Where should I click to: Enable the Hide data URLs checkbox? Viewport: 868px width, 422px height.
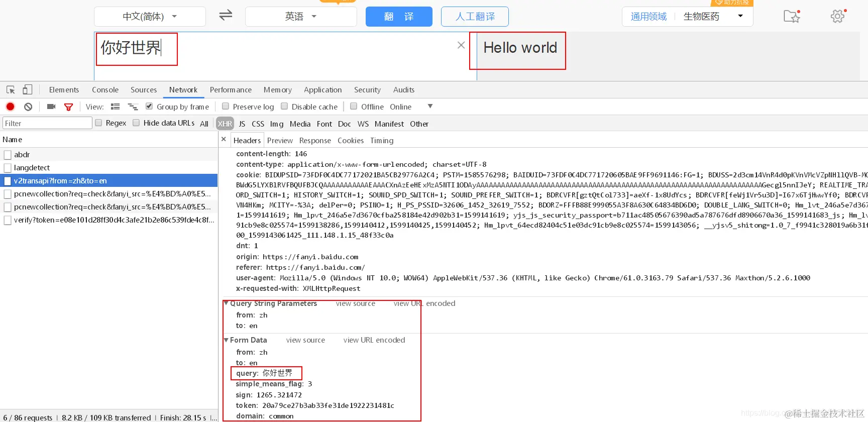click(x=136, y=123)
